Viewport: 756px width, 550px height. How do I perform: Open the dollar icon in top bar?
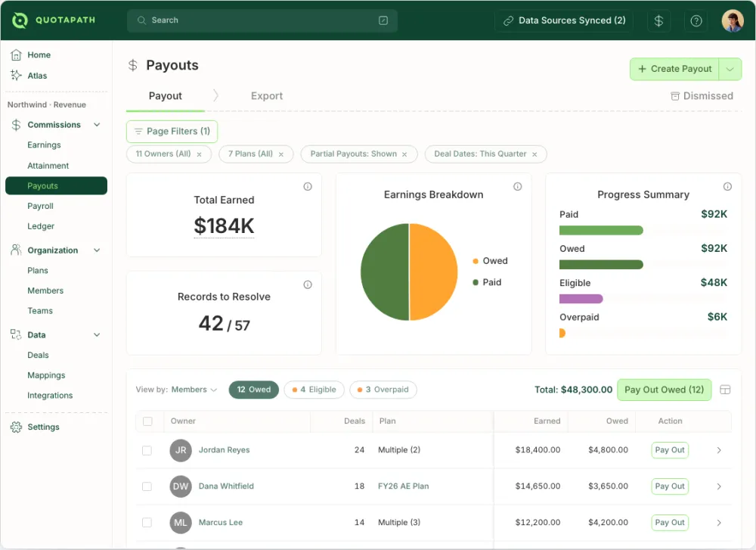pos(658,20)
